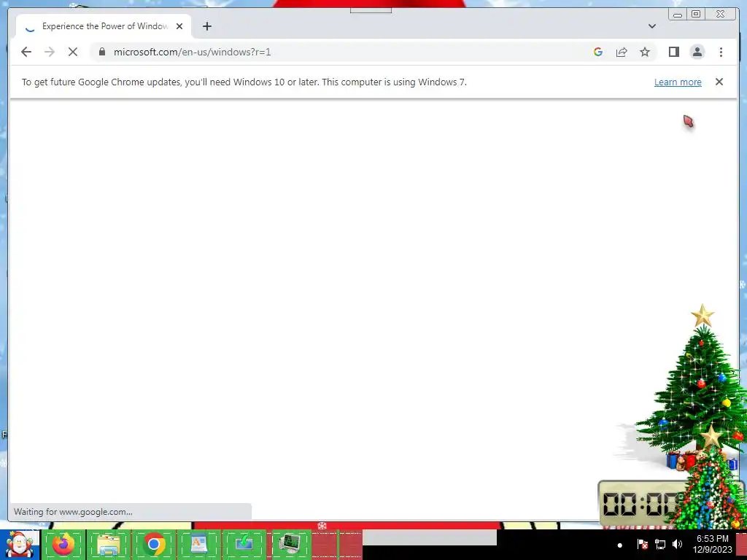Viewport: 747px width, 560px height.
Task: Select the Experience the Power of Windows tab
Action: (x=104, y=26)
